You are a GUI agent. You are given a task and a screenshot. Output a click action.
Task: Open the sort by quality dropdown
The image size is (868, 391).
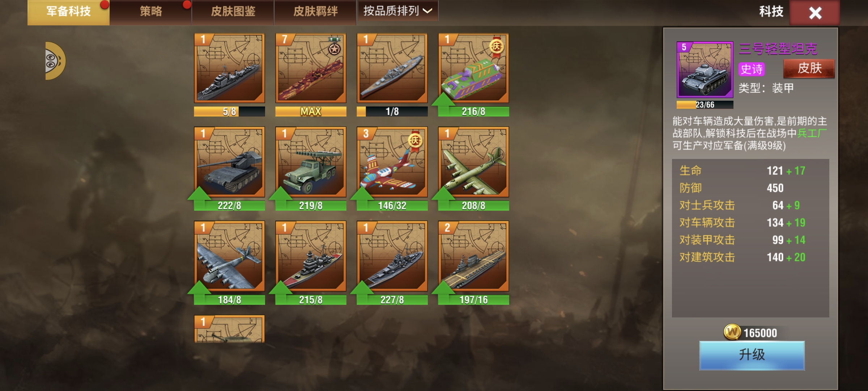[x=397, y=11]
